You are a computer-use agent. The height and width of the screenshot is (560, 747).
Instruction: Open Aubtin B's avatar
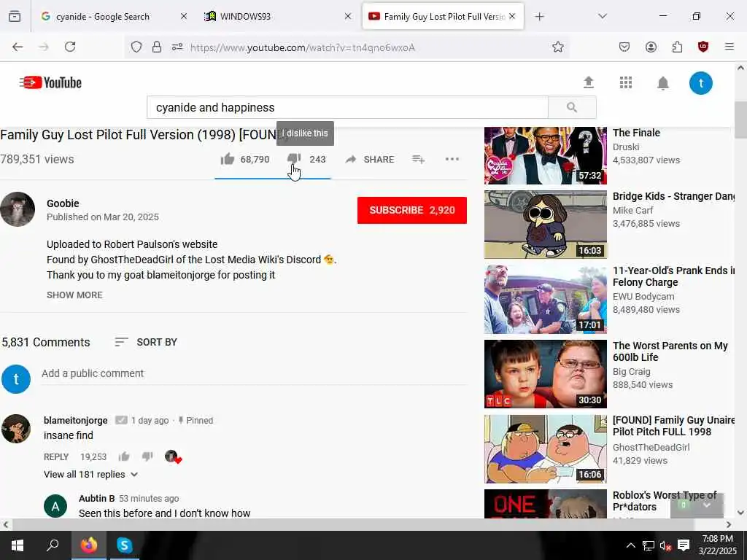[55, 506]
